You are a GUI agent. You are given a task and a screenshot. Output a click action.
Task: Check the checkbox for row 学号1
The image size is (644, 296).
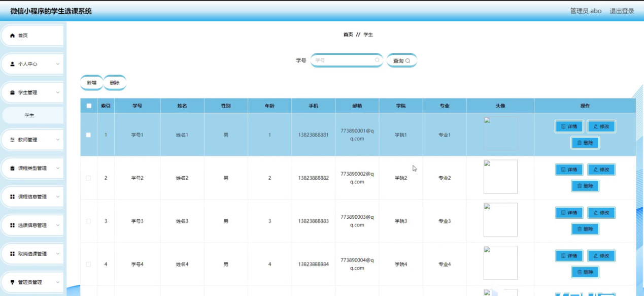(x=88, y=135)
